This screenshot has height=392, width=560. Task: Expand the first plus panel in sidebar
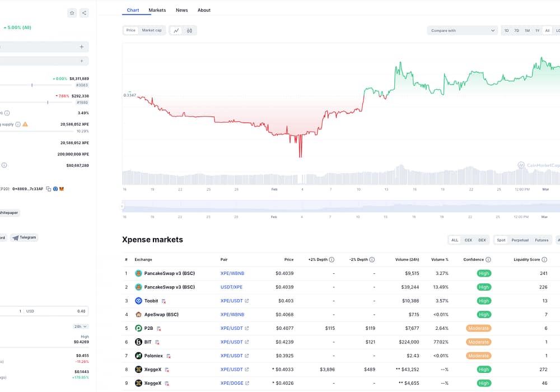(x=81, y=47)
